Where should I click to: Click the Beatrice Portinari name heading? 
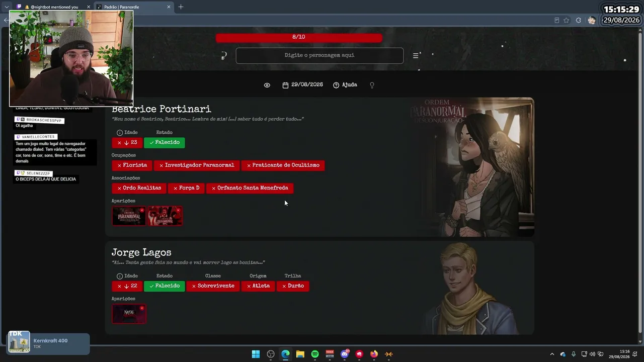(161, 110)
